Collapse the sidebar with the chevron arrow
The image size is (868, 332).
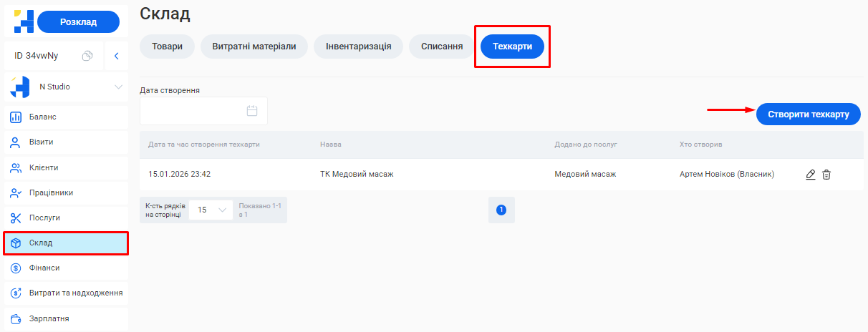click(x=116, y=56)
